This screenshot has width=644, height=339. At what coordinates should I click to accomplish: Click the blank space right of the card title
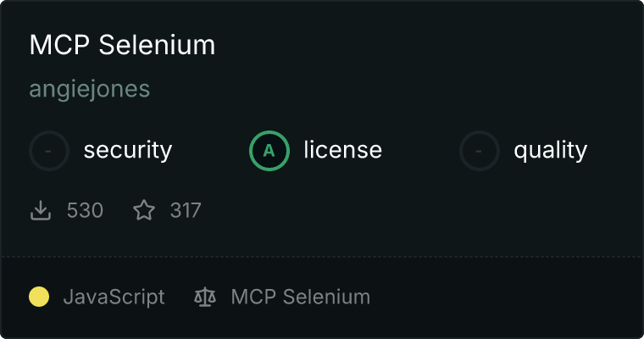tap(424, 46)
